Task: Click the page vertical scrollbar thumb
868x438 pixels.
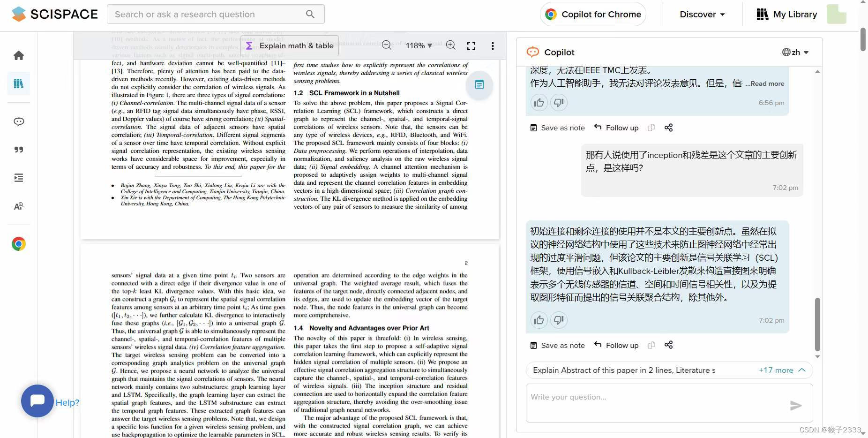Action: pos(863,39)
